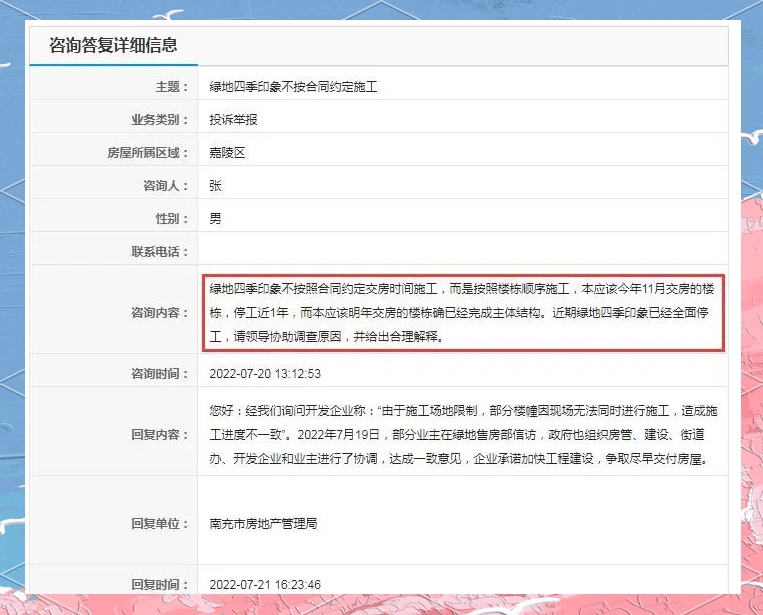Select the value 投诉举报
763x615 pixels.
234,120
